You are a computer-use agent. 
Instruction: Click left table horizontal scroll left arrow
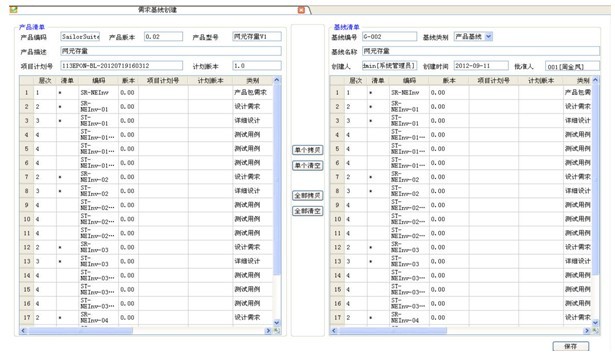pos(24,331)
